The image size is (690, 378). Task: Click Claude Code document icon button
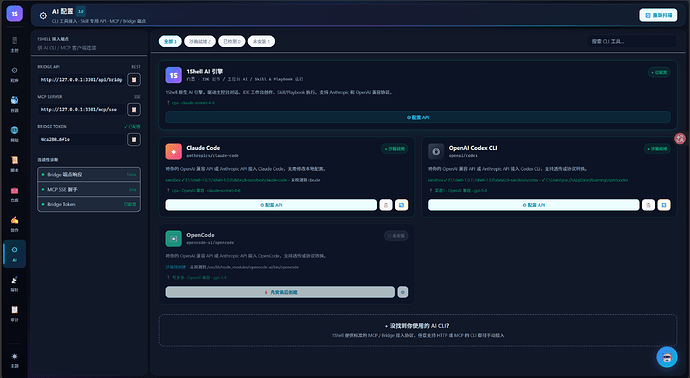[386, 205]
